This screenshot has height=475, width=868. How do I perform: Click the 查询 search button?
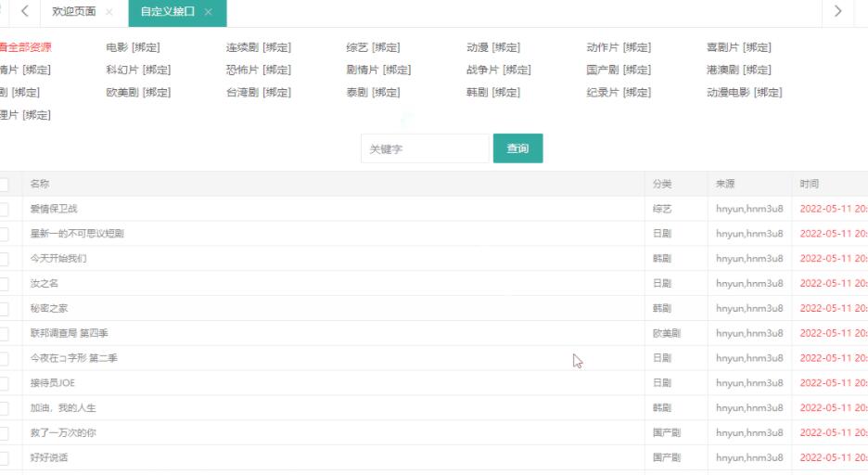coord(517,148)
